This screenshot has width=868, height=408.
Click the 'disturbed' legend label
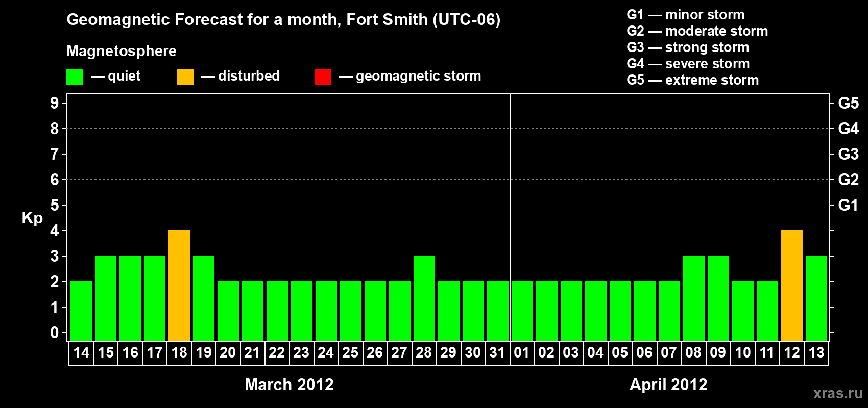(249, 76)
